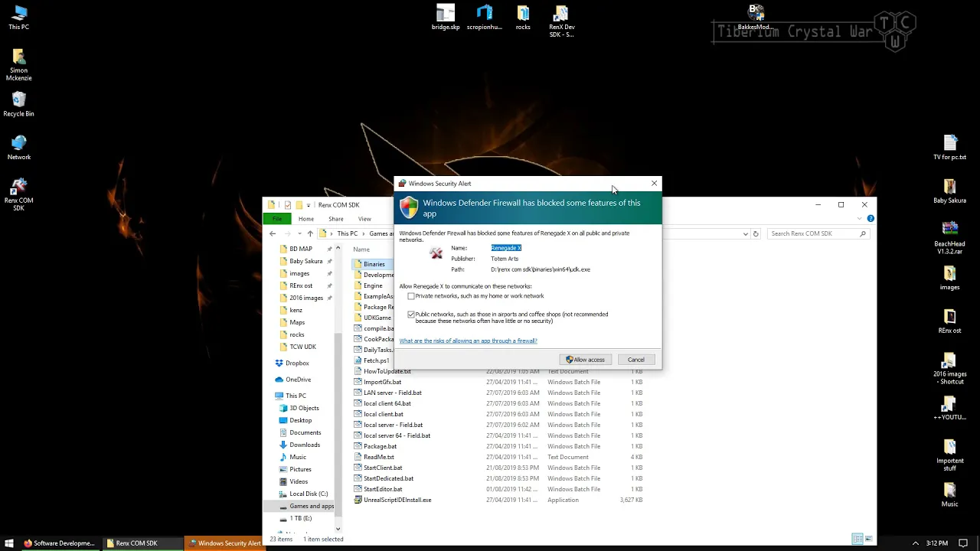Open 2016 images in navigation pane
Screen dimensions: 980x551
[306, 298]
